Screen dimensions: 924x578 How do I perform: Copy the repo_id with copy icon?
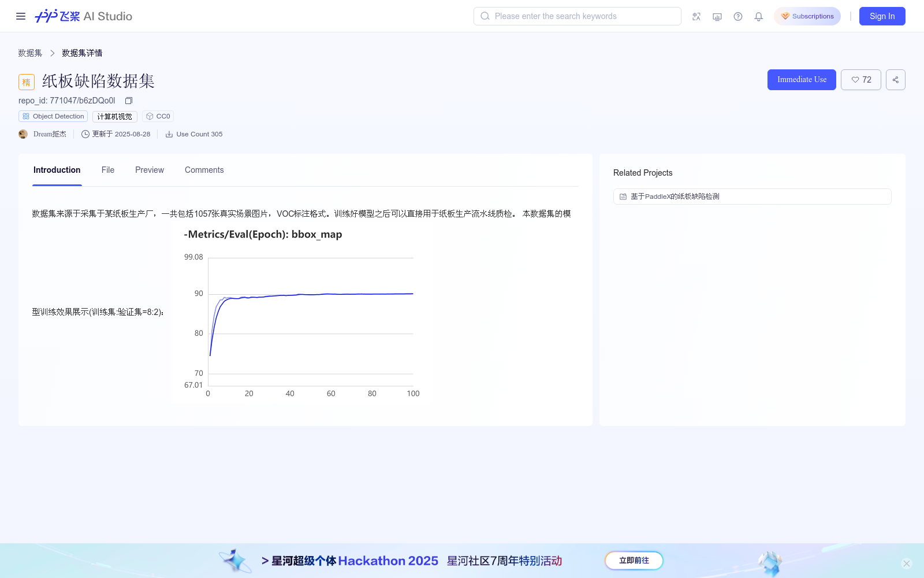[x=129, y=101]
